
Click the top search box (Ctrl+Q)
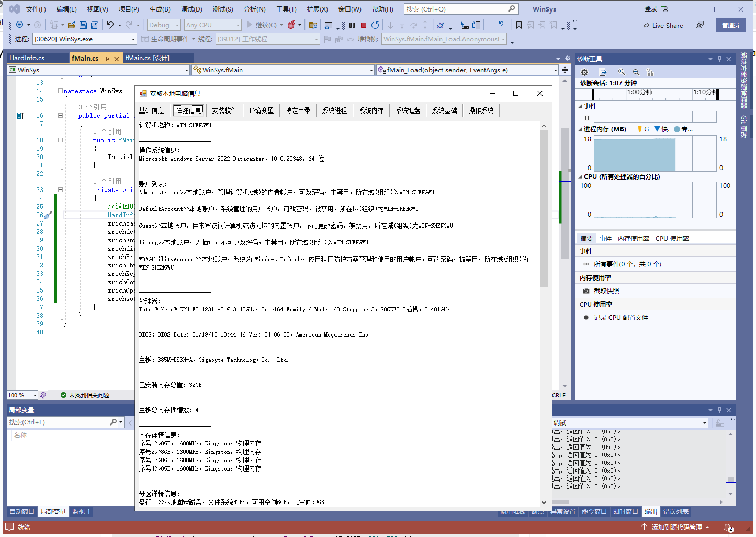[x=460, y=9]
